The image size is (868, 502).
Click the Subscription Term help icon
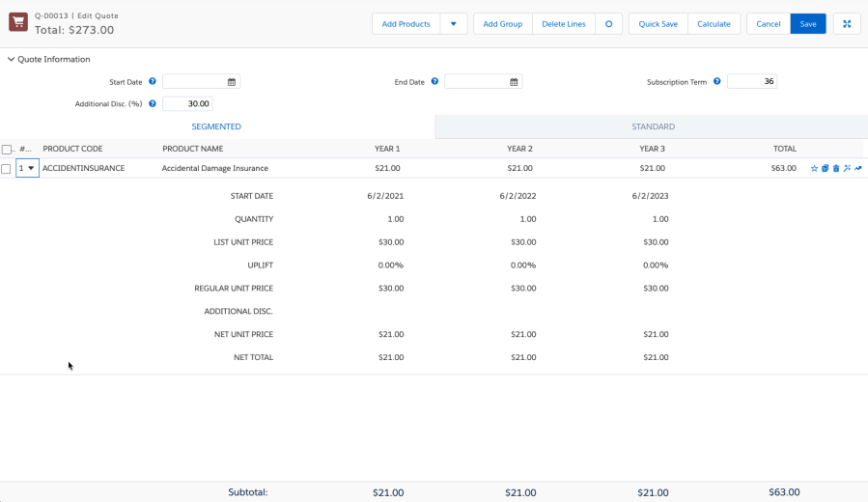pos(716,82)
